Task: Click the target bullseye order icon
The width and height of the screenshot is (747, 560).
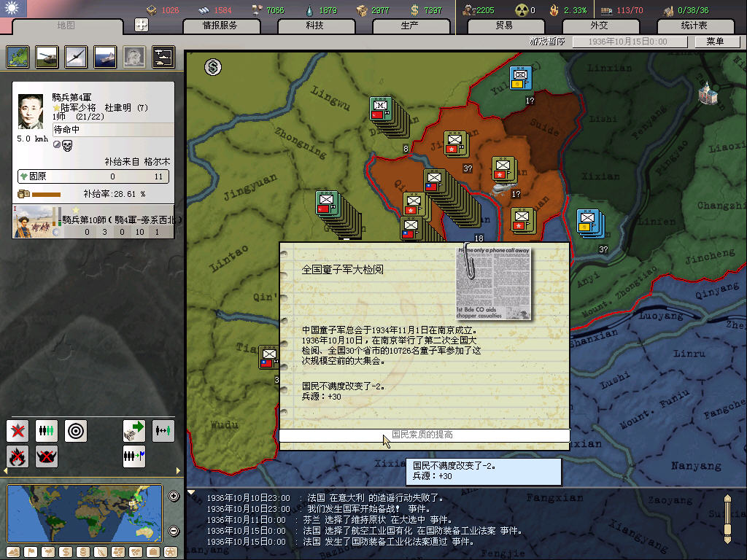Action: (x=76, y=431)
